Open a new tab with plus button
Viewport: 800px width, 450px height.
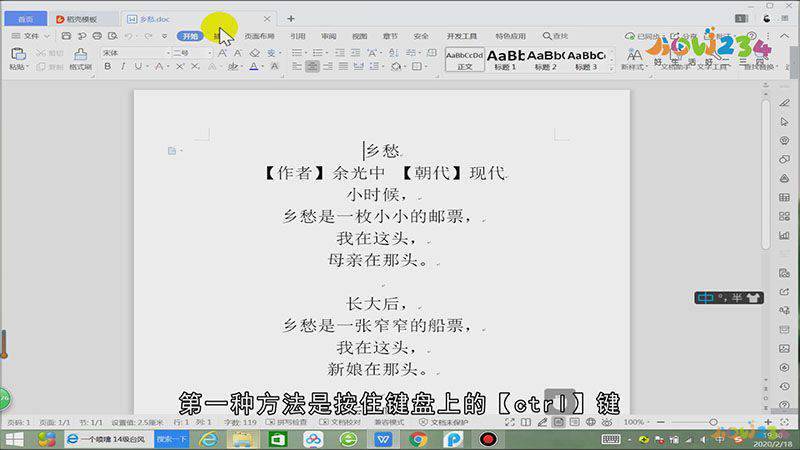(291, 19)
